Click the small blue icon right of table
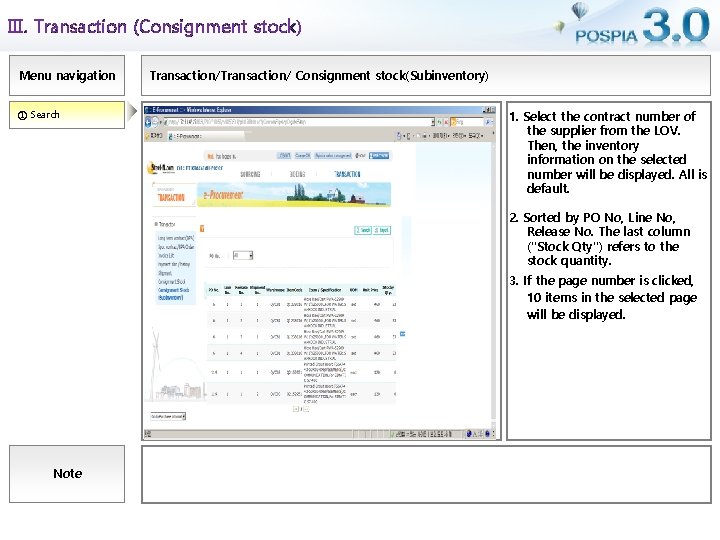The width and height of the screenshot is (720, 540). pos(403,334)
